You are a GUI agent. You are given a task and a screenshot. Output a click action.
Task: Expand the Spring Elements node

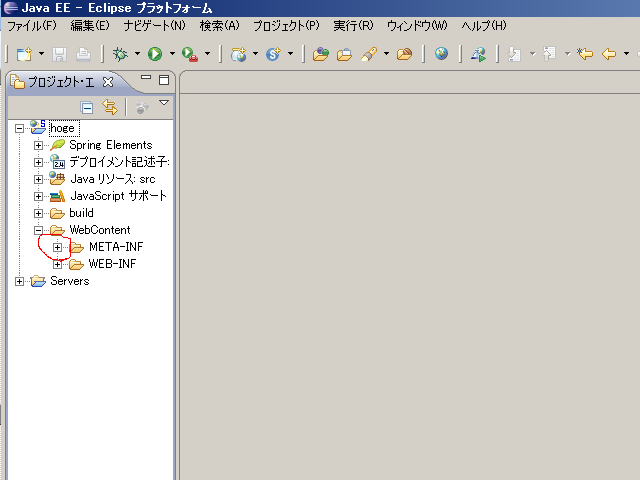[38, 145]
